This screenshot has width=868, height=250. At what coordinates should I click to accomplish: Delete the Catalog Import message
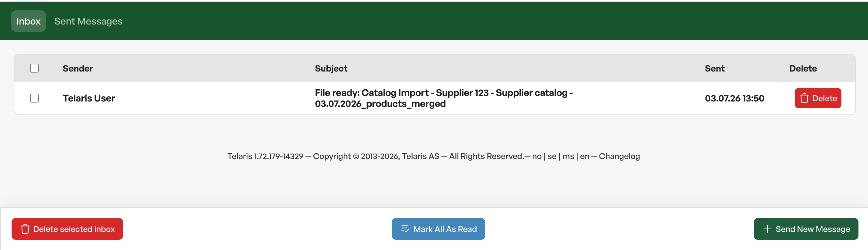(x=818, y=98)
